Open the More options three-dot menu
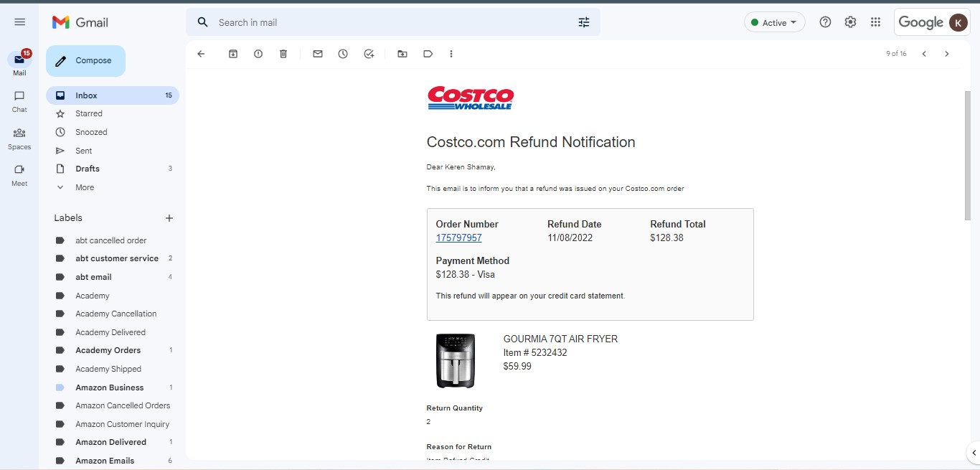 451,54
